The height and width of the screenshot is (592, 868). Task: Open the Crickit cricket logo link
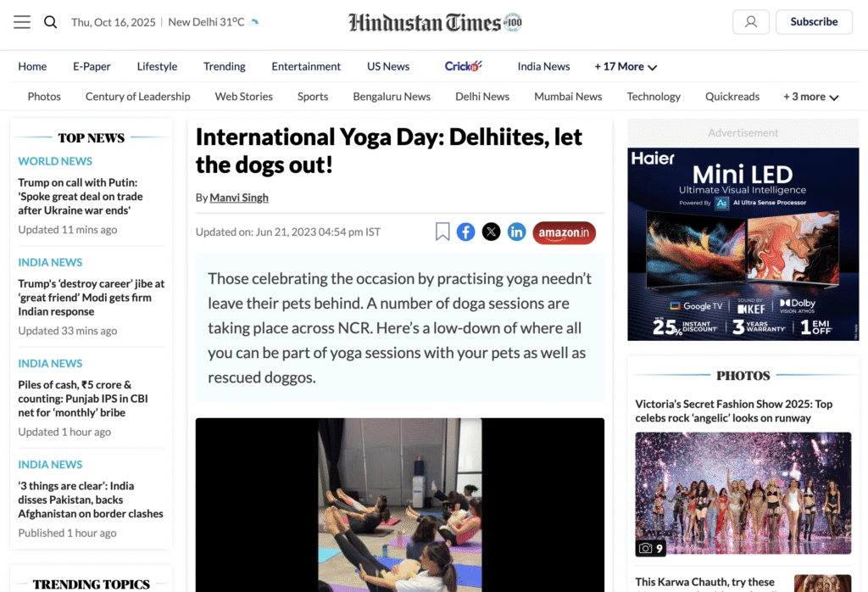[463, 66]
